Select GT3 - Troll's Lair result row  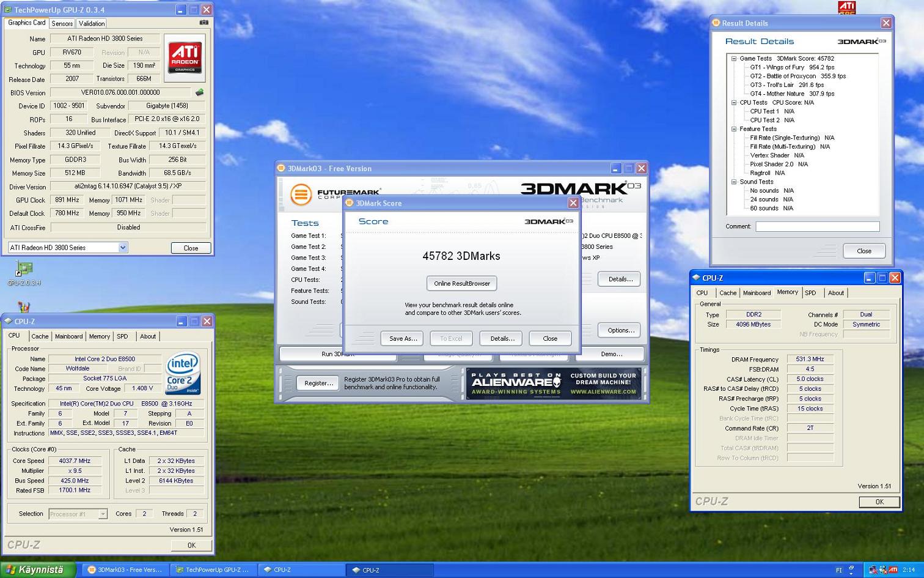point(787,85)
